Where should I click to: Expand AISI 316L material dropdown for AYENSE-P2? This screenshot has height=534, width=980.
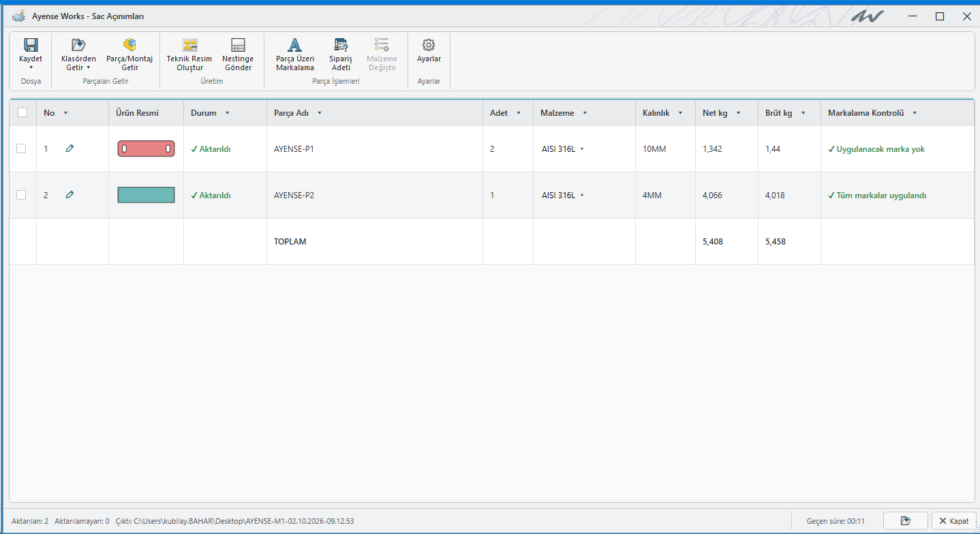coord(582,195)
